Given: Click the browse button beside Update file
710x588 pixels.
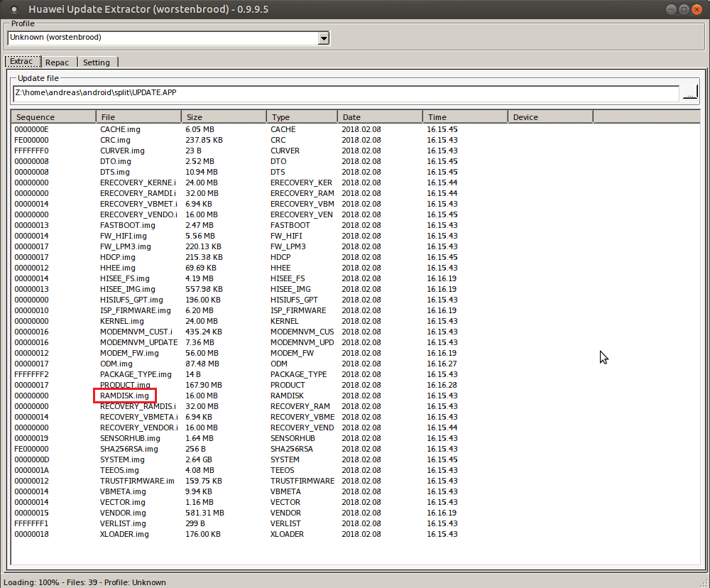Looking at the screenshot, I should click(689, 92).
